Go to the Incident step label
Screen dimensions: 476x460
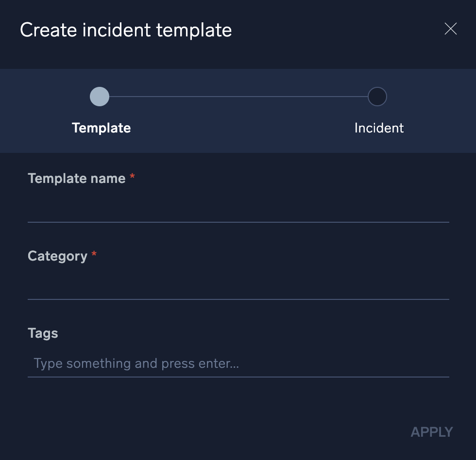[x=379, y=128]
